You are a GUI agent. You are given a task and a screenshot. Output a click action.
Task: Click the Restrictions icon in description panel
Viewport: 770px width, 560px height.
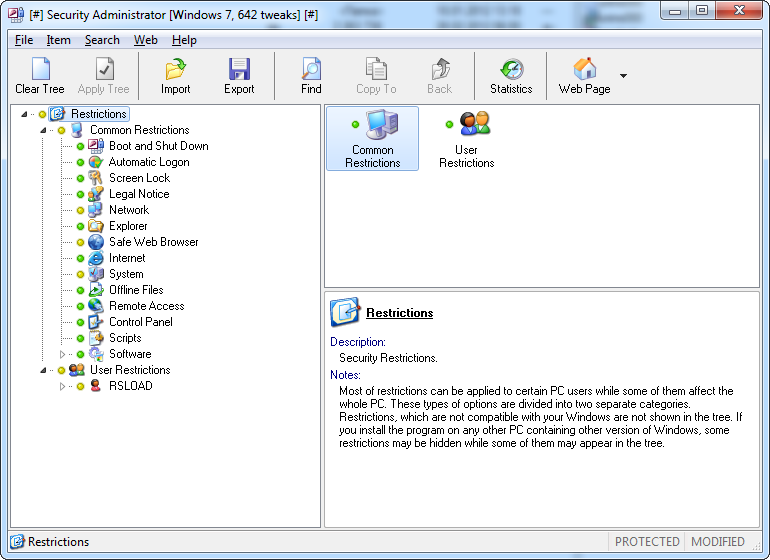click(345, 312)
